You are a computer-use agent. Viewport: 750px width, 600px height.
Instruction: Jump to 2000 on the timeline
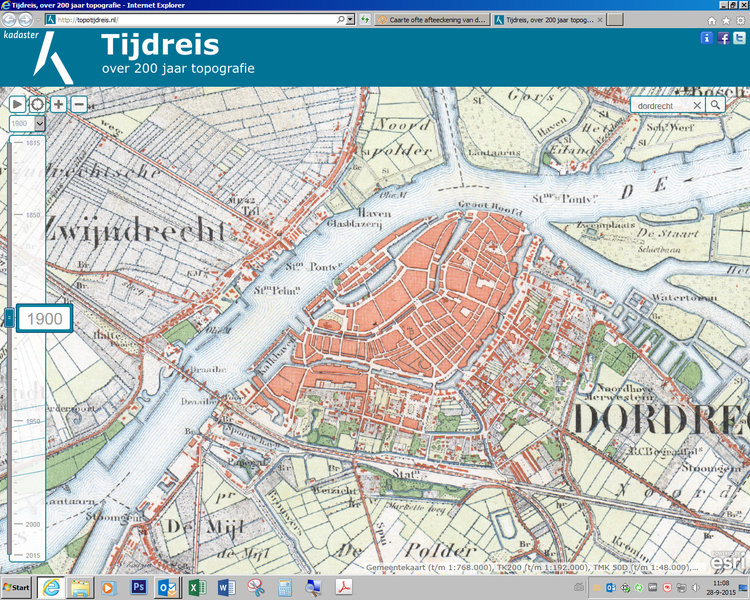(x=33, y=524)
